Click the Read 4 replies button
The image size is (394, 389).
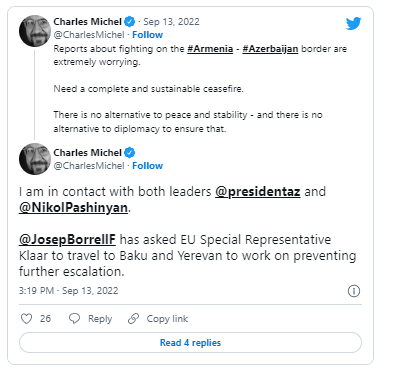coord(190,342)
